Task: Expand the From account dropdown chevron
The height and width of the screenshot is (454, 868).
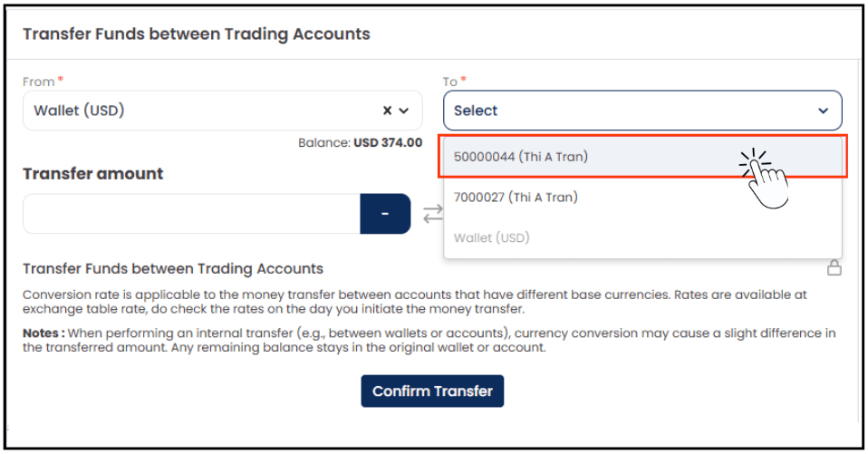Action: [x=404, y=111]
